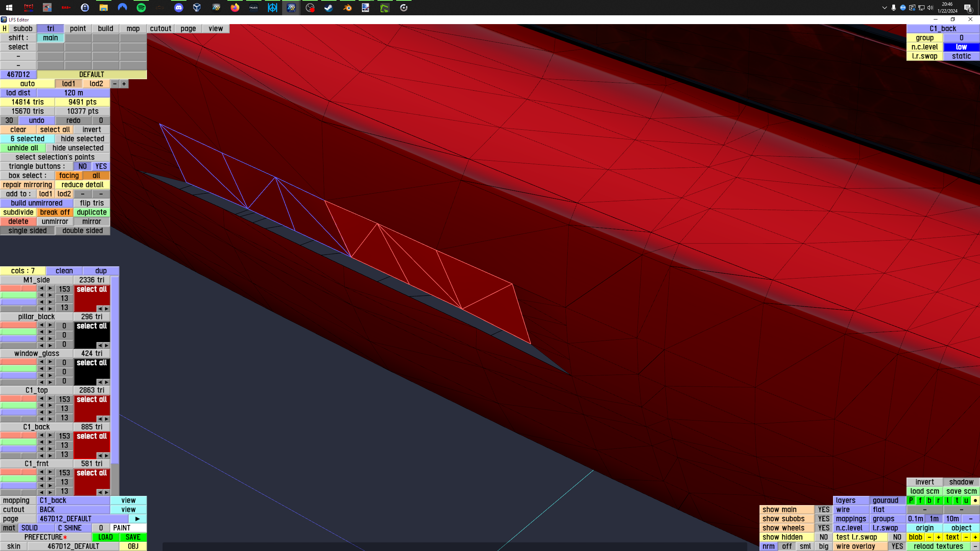Click the page arrow next to 467D12_DEFAULT
This screenshot has width=980, height=551.
pyautogui.click(x=137, y=519)
